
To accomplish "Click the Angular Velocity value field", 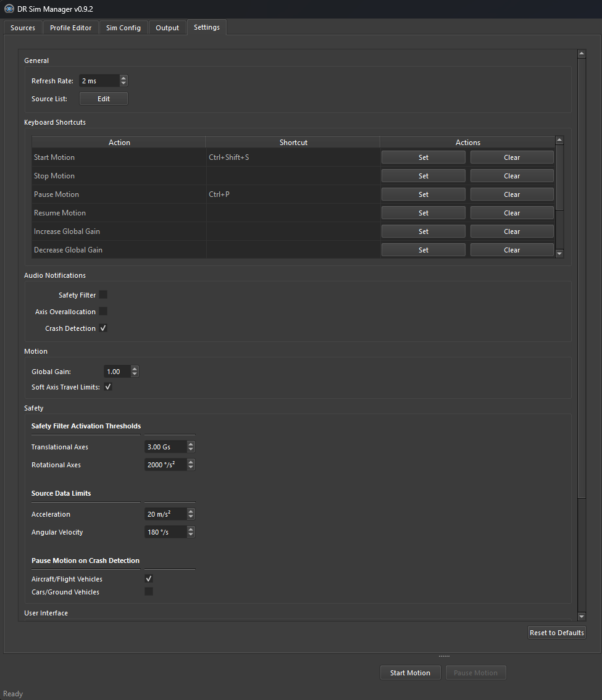I will (165, 532).
